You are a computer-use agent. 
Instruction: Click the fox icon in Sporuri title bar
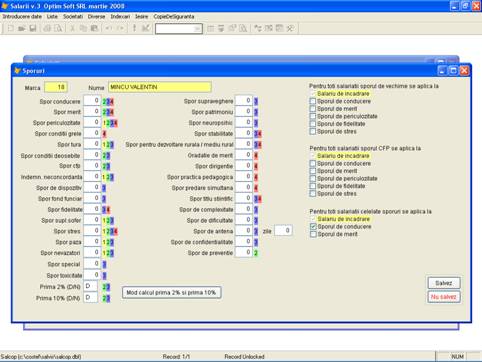(x=18, y=71)
